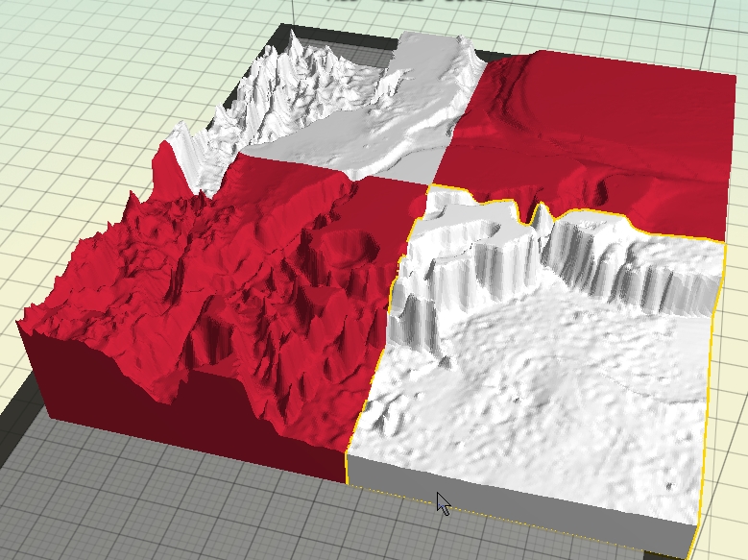
Task: Click the yellow-outlined white terrain tile
Action: click(x=534, y=373)
